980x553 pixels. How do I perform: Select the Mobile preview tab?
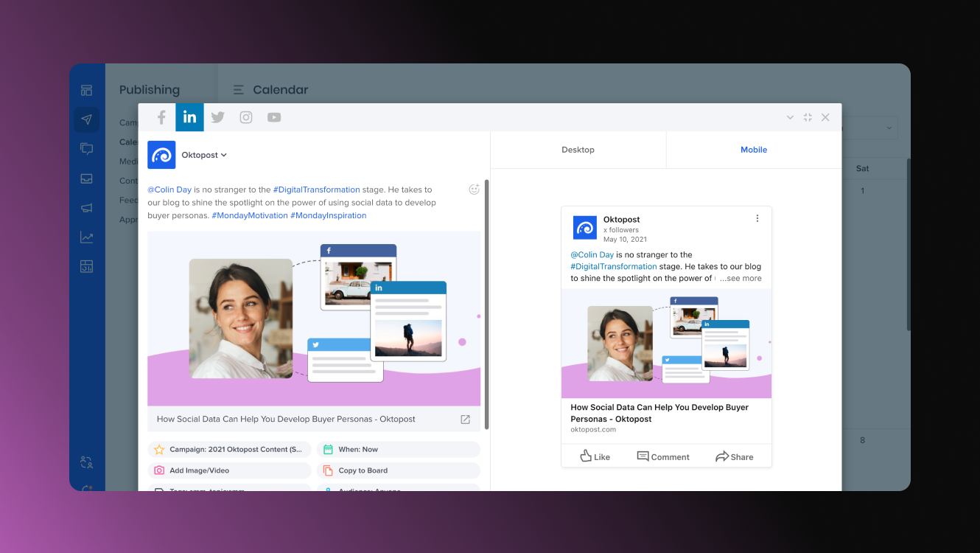click(754, 150)
